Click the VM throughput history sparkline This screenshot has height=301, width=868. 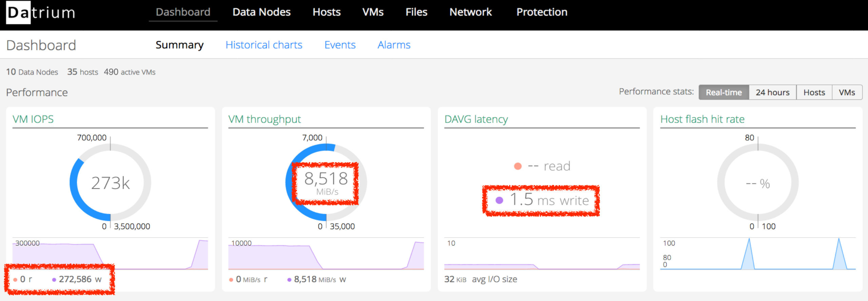click(x=326, y=254)
